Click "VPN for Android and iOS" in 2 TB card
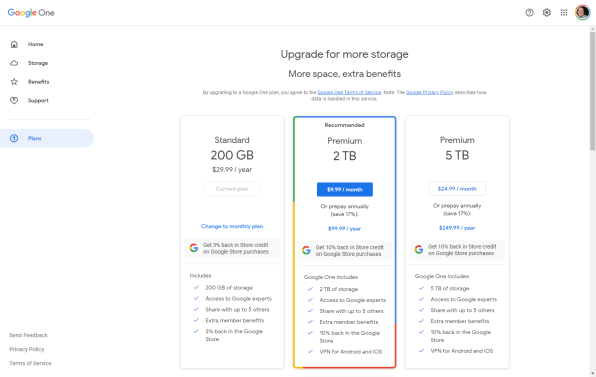This screenshot has height=377, width=596. 351,352
